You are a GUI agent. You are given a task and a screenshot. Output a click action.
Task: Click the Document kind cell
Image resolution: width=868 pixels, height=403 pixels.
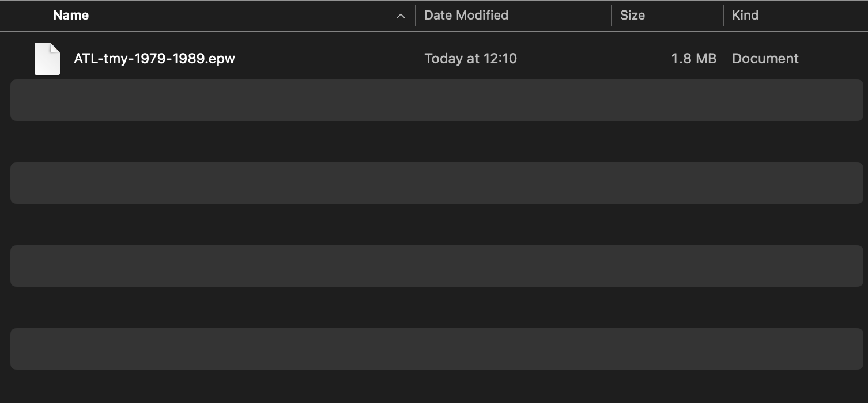coord(765,59)
